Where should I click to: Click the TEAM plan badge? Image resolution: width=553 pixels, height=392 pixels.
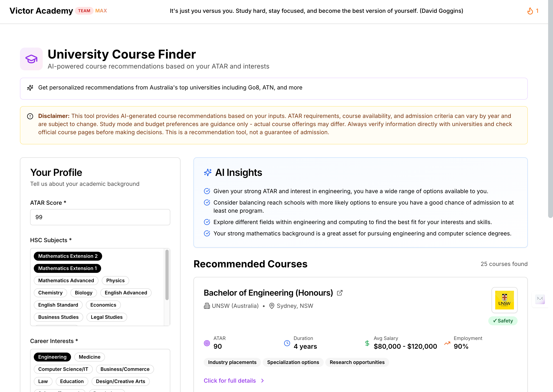click(x=84, y=11)
